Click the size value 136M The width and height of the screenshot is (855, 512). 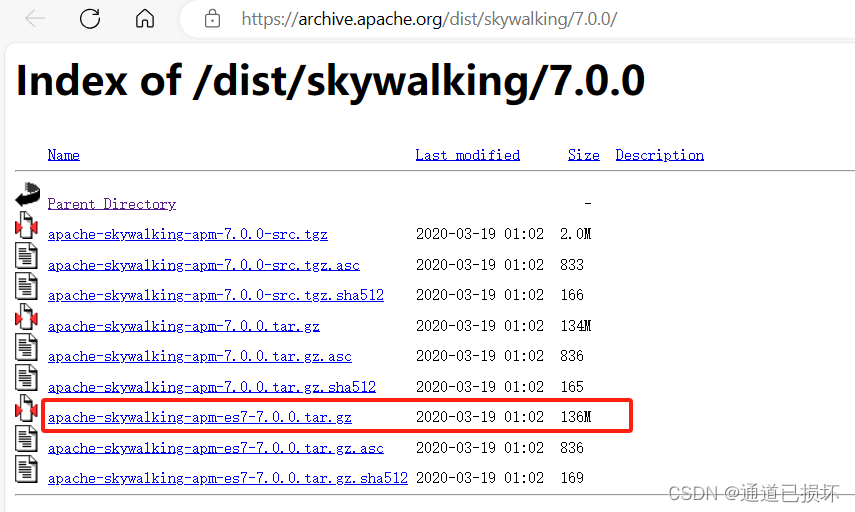click(x=575, y=417)
